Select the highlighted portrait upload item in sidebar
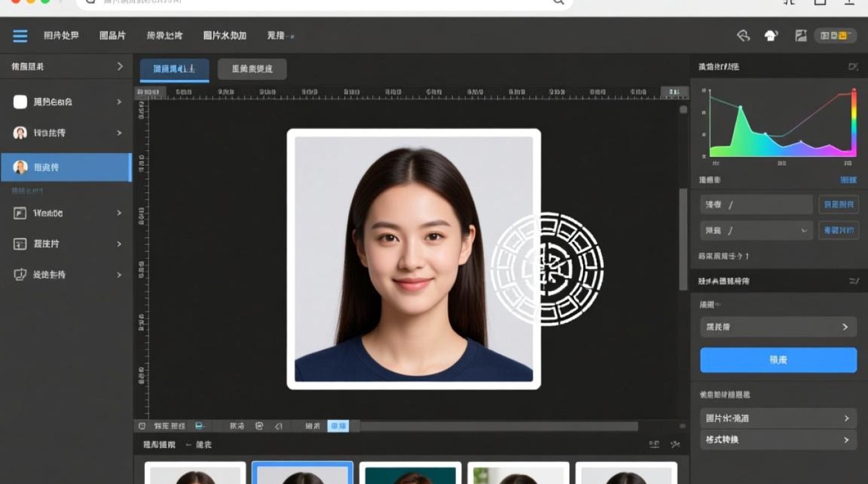 point(65,166)
